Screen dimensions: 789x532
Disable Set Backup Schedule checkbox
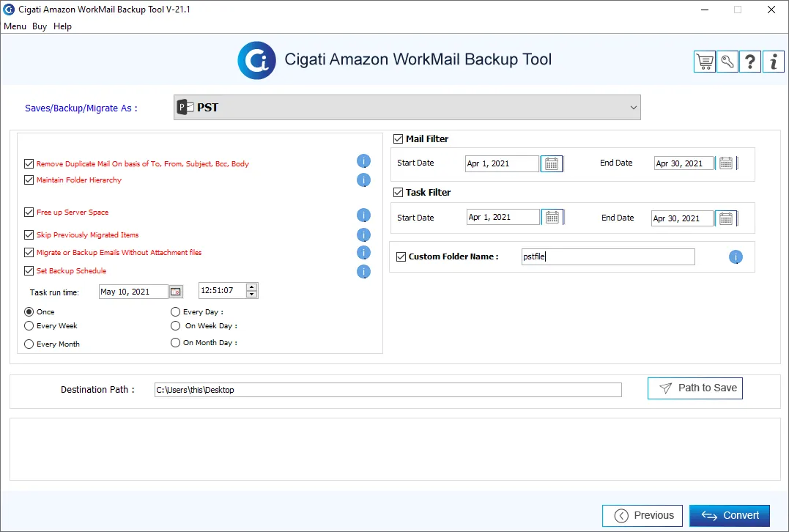pos(29,270)
